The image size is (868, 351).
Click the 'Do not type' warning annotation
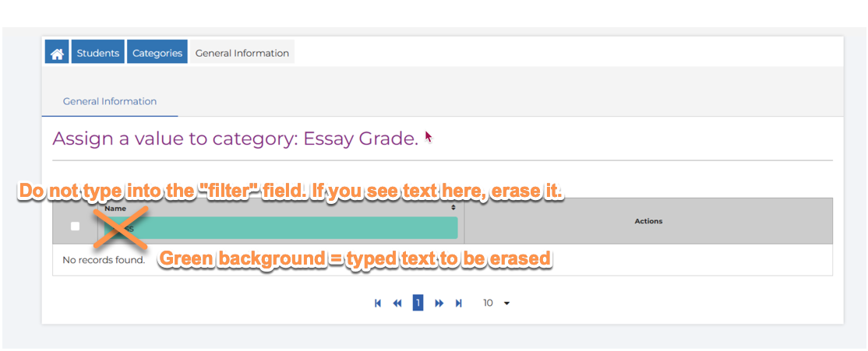click(x=290, y=191)
